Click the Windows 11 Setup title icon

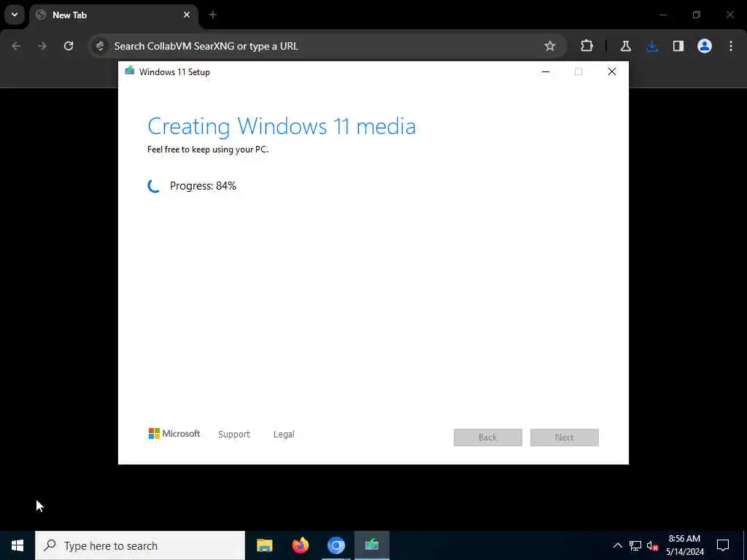pos(130,71)
